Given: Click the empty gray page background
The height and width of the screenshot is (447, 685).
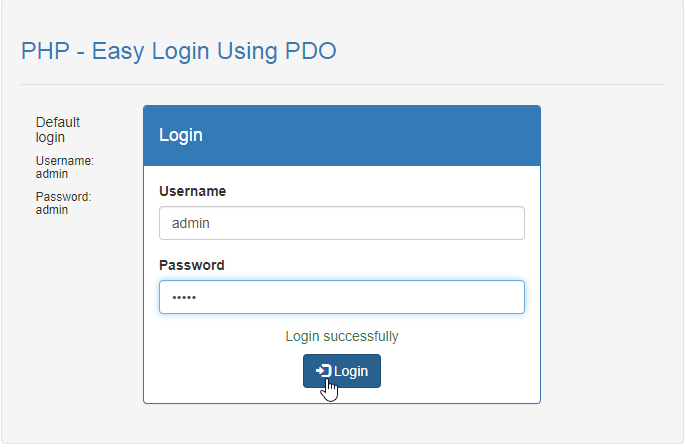Looking at the screenshot, I should [612, 262].
